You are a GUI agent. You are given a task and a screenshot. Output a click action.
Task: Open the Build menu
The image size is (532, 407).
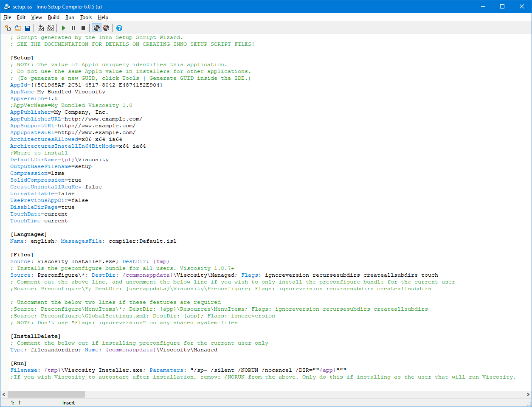pos(53,17)
